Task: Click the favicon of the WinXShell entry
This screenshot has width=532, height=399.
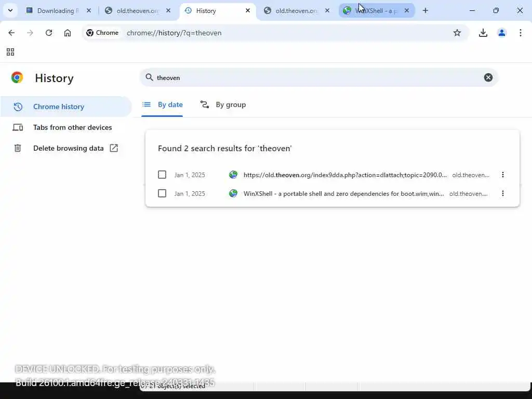Action: pos(233,193)
